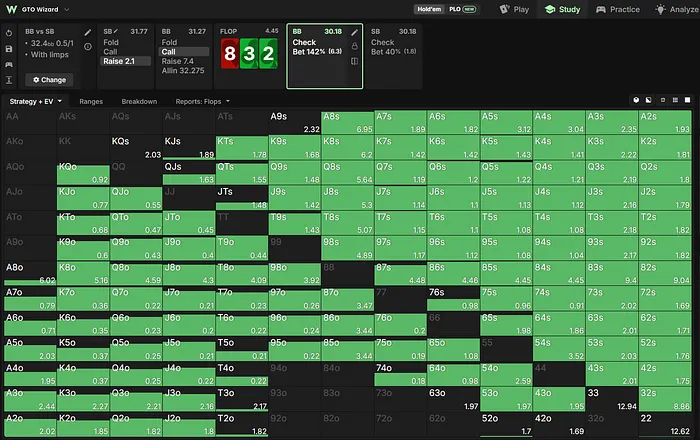Click the pie-chart view icon

pyautogui.click(x=636, y=100)
